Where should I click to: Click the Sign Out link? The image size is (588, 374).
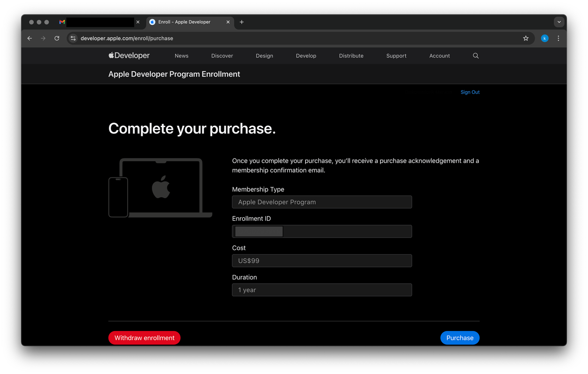pyautogui.click(x=470, y=92)
